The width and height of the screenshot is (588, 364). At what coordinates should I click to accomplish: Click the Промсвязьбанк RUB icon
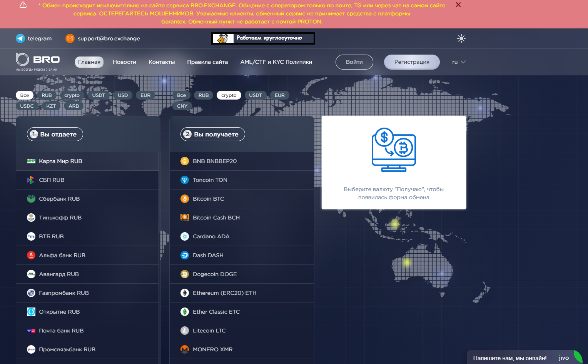pos(31,349)
